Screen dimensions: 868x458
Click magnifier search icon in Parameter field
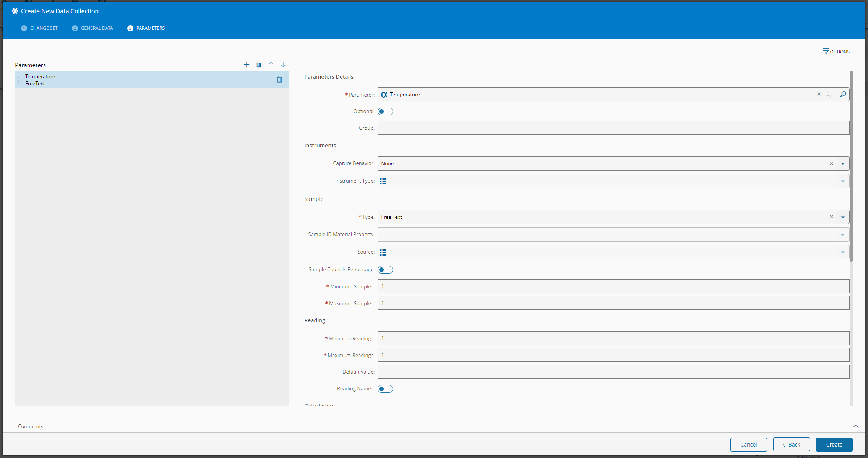843,94
